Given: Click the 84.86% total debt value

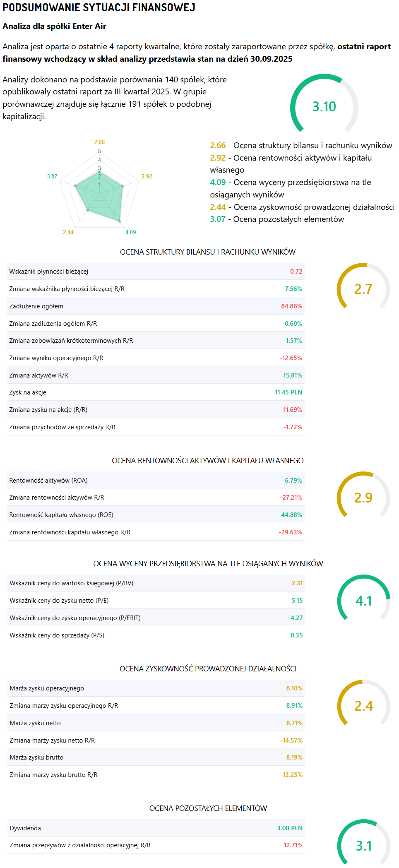Looking at the screenshot, I should (291, 306).
